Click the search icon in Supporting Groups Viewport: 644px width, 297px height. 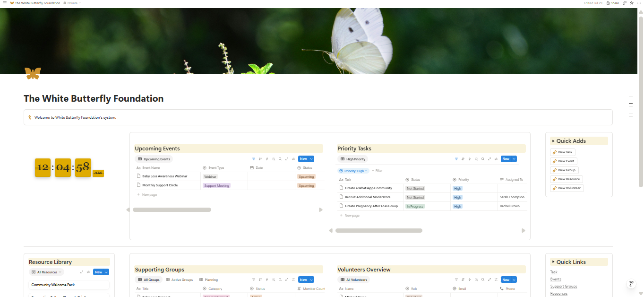(x=280, y=280)
